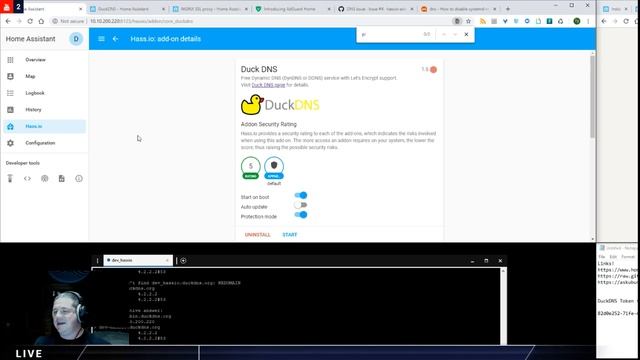
Task: Select the dev_hassio terminal tab
Action: click(x=137, y=260)
